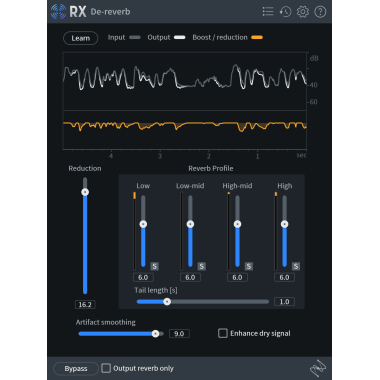Click the iZotope RX logo icon
This screenshot has height=380, width=380.
[x=58, y=12]
